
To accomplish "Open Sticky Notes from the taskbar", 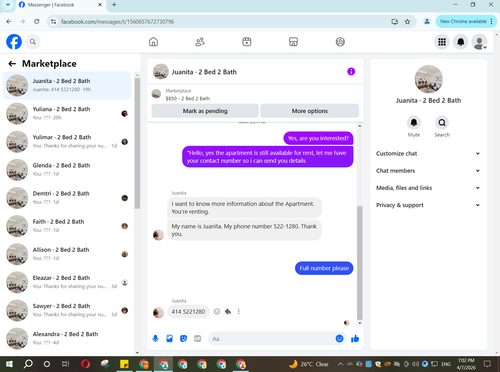I will [124, 364].
